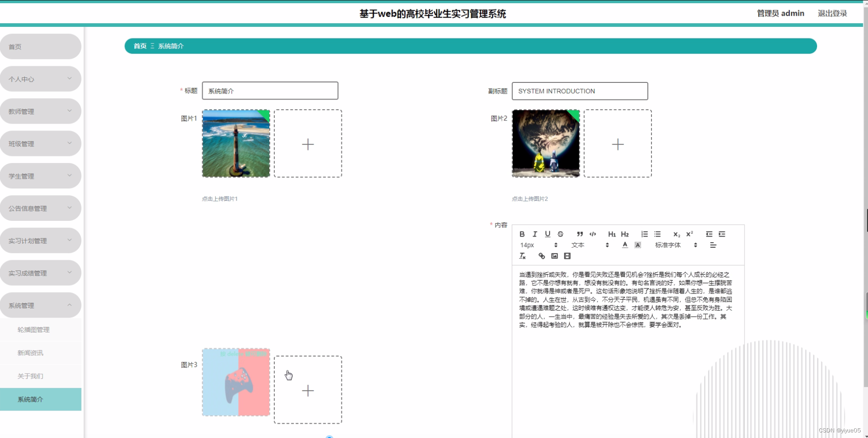Click 首页 in the breadcrumb bar
The width and height of the screenshot is (868, 438).
coord(140,46)
